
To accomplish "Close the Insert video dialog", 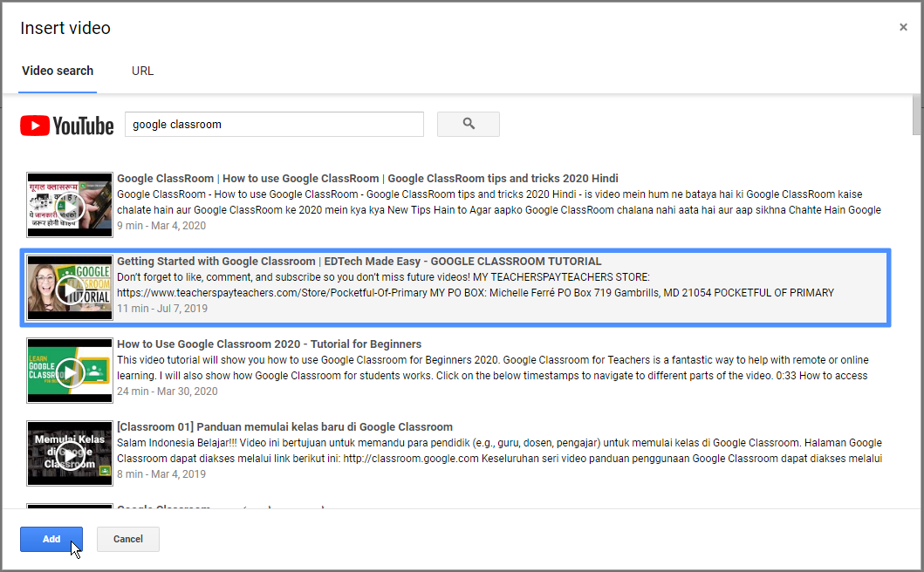I will [x=903, y=27].
